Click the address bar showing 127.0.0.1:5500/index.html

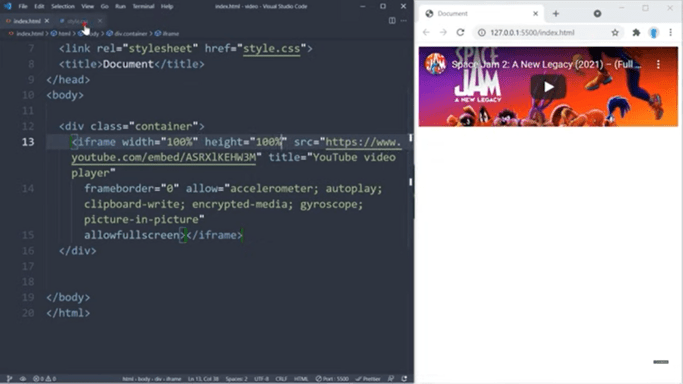point(548,33)
